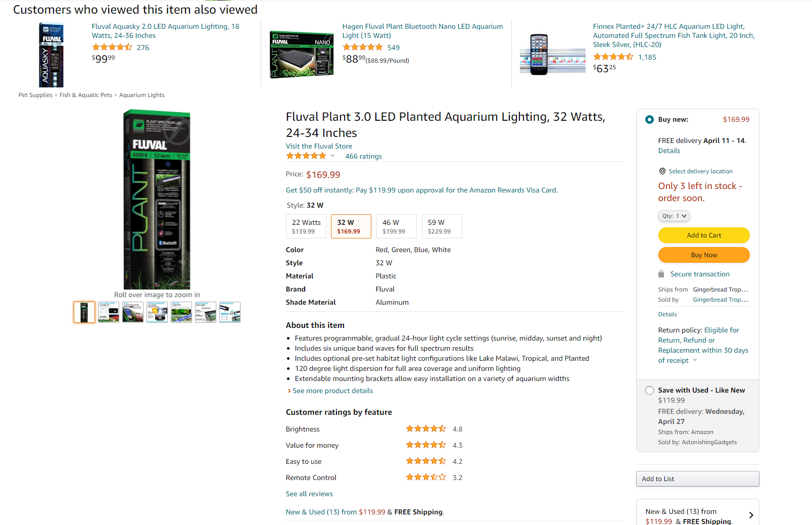Click the Value for money star rating
This screenshot has height=525, width=812.
[426, 445]
